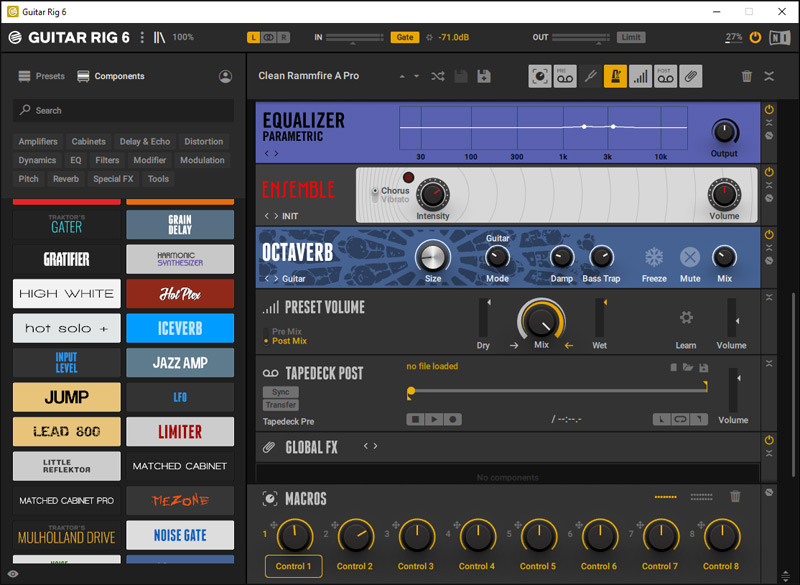The height and width of the screenshot is (585, 800).
Task: Delete rack contents with top trash icon
Action: point(746,76)
